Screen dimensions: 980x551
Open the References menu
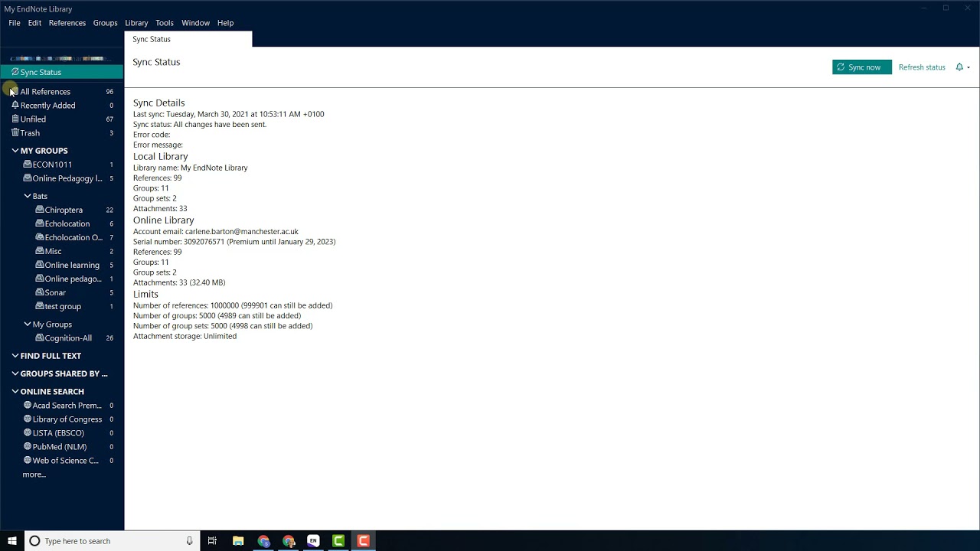pyautogui.click(x=67, y=23)
